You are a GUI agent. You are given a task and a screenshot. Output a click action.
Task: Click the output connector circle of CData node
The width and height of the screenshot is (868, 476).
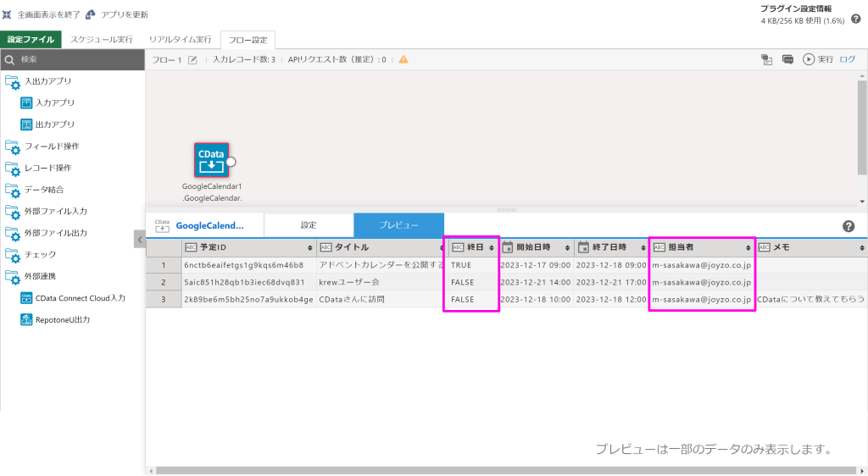coord(231,162)
